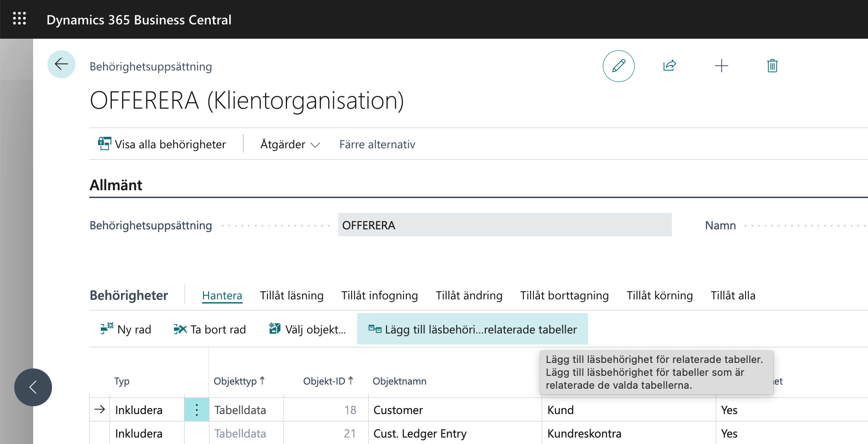Image resolution: width=868 pixels, height=444 pixels.
Task: Delete record using trash icon
Action: click(x=772, y=66)
